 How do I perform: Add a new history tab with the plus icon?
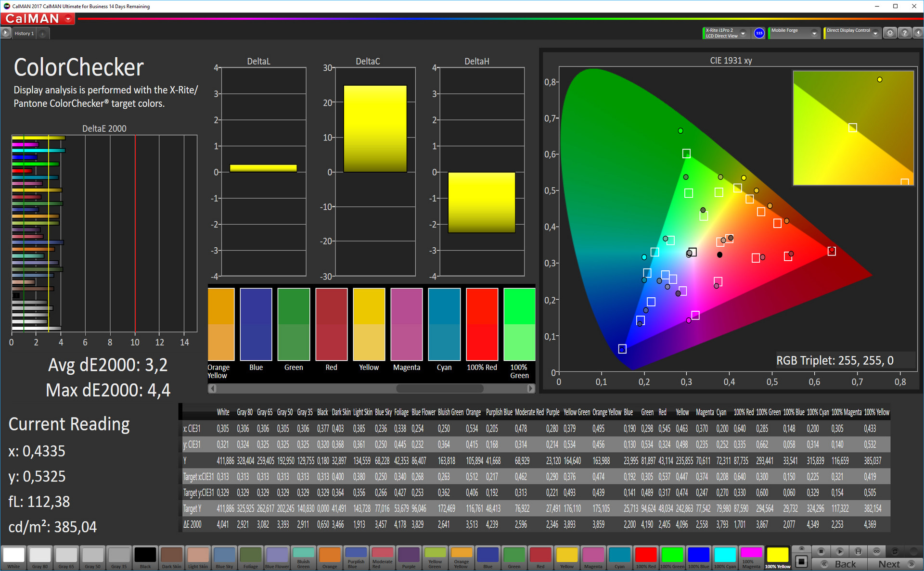pos(42,34)
